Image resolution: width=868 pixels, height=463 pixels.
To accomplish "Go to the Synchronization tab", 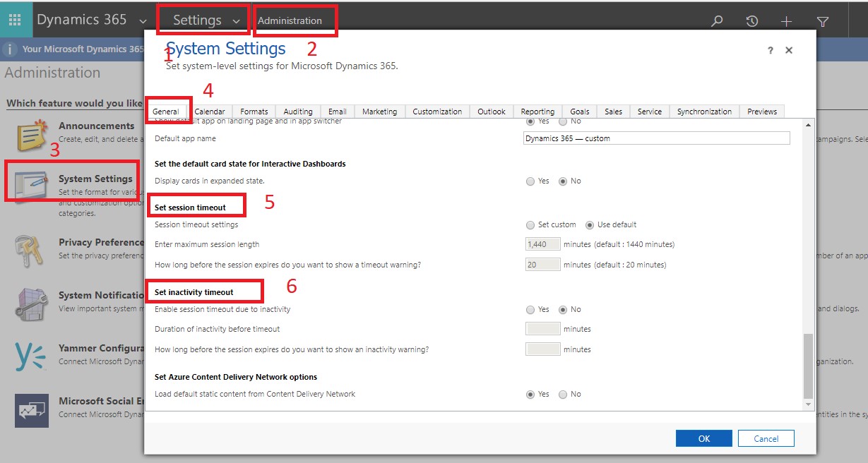I will tap(704, 112).
